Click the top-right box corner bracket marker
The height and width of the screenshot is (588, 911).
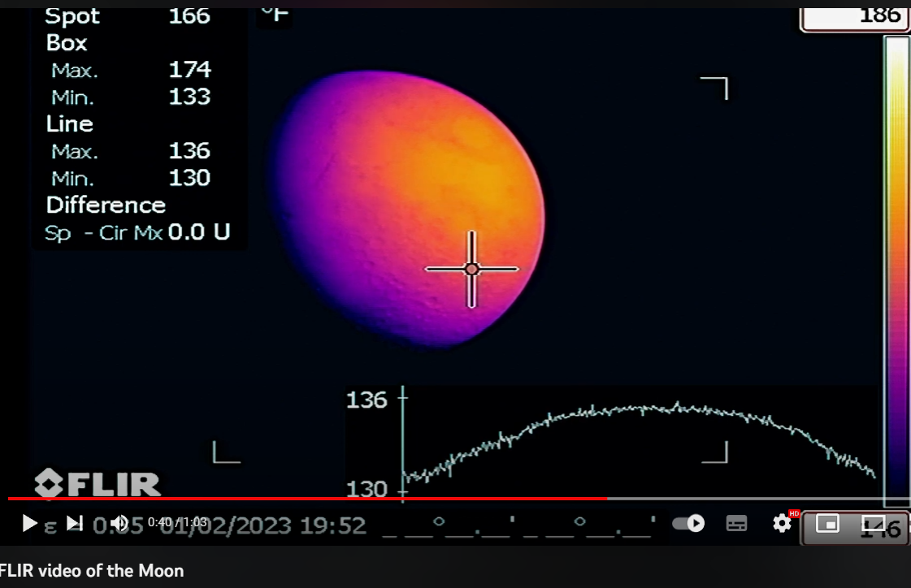(714, 88)
